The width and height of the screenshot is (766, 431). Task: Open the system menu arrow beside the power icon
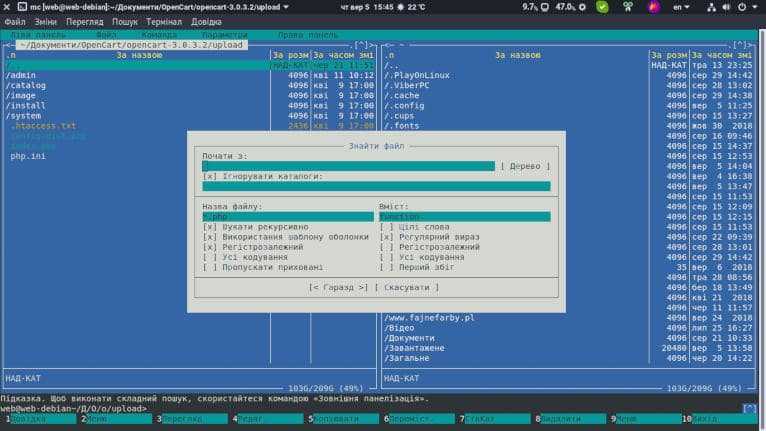click(x=753, y=7)
